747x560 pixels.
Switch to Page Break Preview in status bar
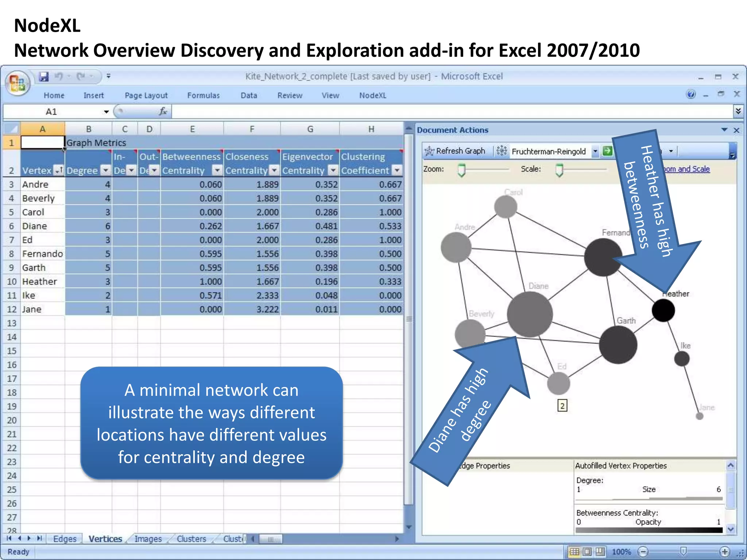point(600,552)
